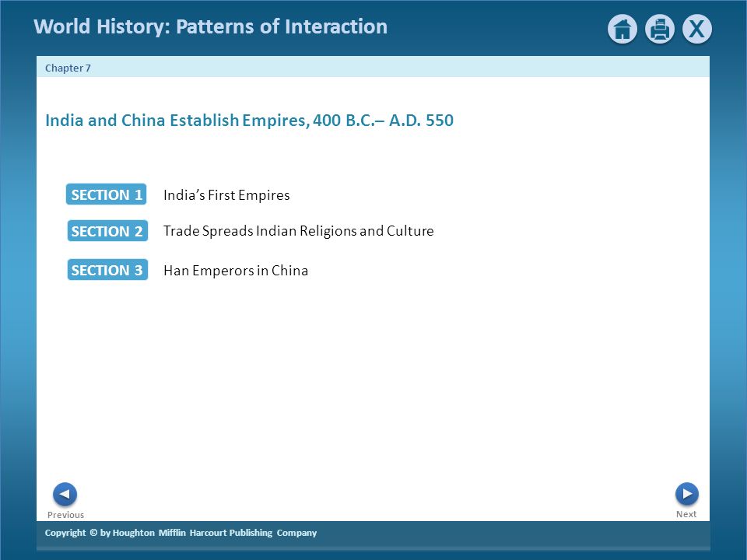Select the 'Han Emperors in China' text

(x=235, y=271)
